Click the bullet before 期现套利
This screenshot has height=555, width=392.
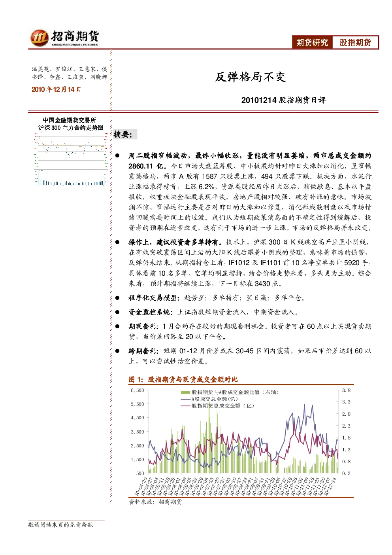point(117,326)
